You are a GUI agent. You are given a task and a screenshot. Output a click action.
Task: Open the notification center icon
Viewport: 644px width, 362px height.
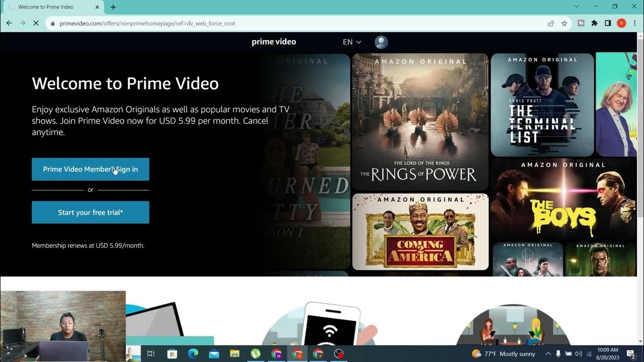(631, 354)
